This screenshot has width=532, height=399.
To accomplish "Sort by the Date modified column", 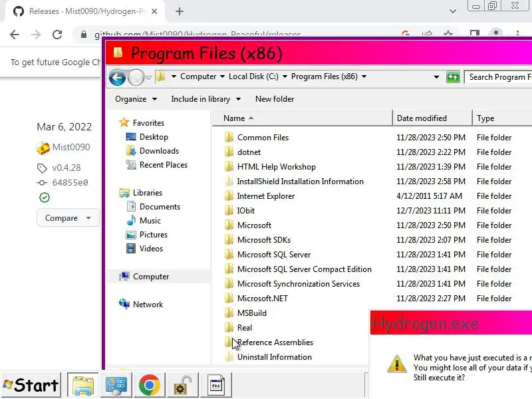I will click(432, 118).
